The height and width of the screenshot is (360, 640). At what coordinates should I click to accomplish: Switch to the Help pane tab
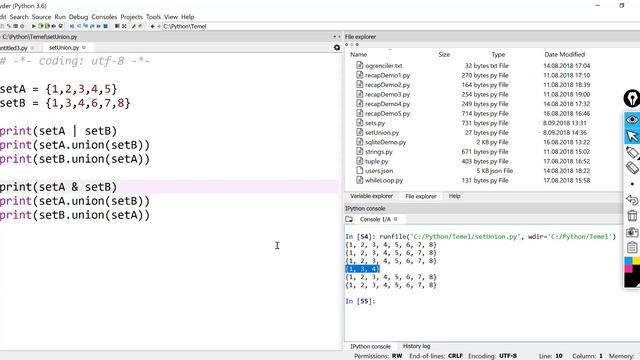(x=454, y=196)
